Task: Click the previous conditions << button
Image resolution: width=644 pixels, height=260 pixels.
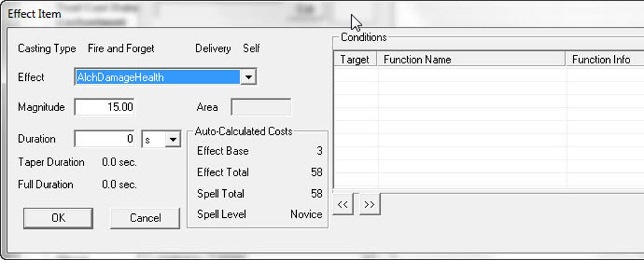Action: coord(343,204)
